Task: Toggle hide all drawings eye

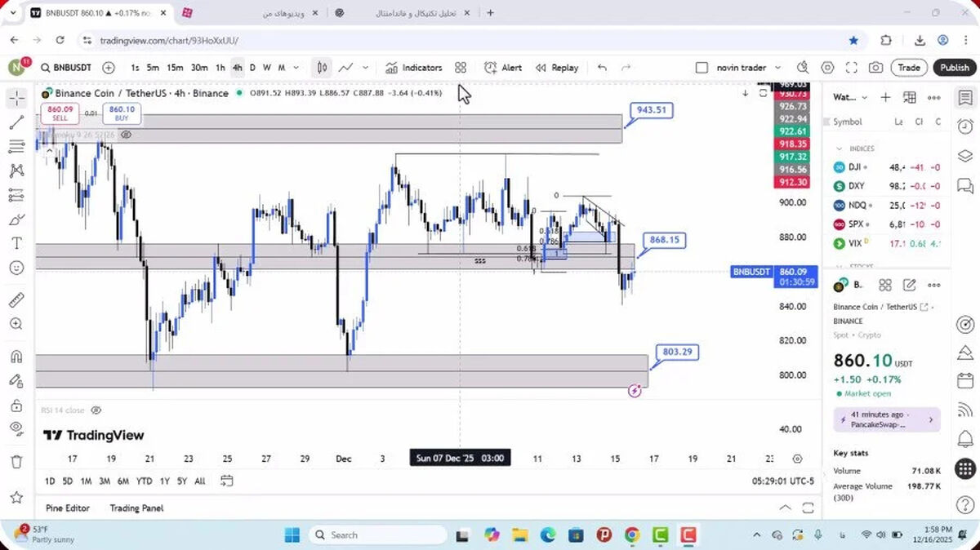Action: pyautogui.click(x=16, y=429)
